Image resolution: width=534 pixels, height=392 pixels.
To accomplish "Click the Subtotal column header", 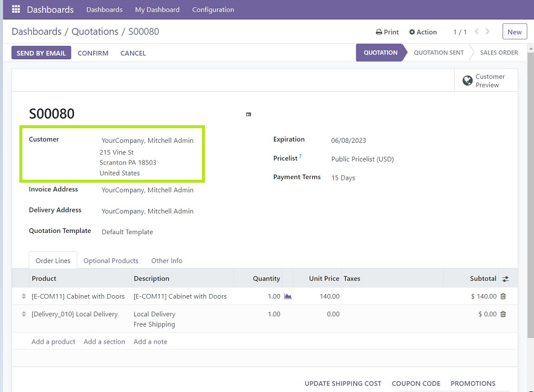I will (x=483, y=279).
